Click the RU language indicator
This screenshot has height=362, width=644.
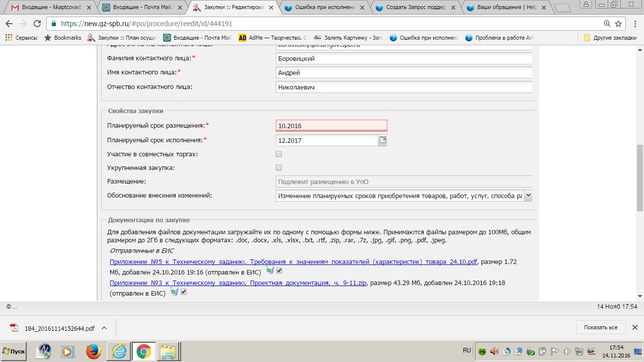click(467, 350)
